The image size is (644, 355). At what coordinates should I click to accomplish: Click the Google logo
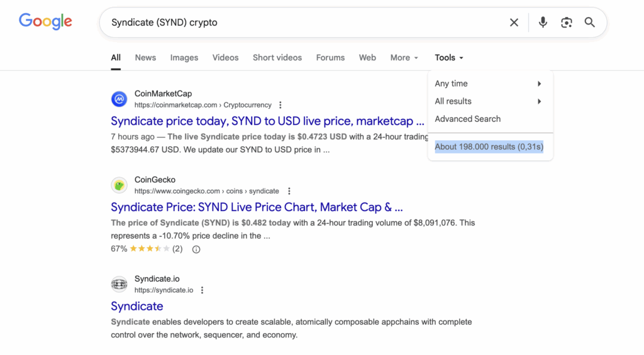tap(45, 21)
